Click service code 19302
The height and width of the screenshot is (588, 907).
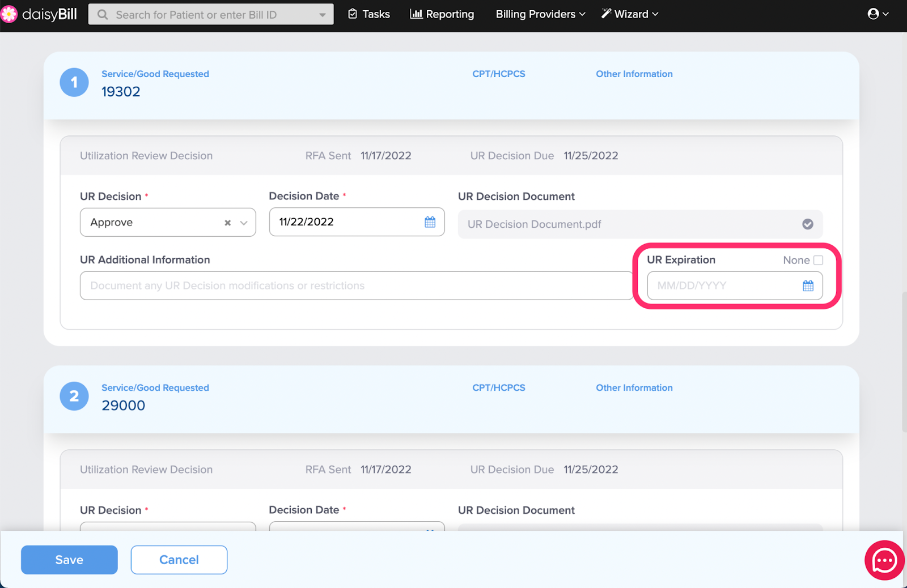tap(121, 92)
